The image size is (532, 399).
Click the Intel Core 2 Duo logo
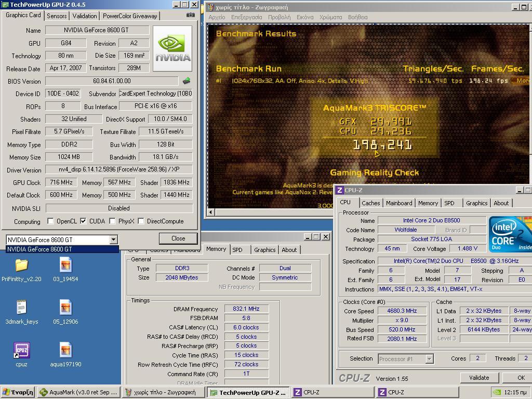(510, 234)
